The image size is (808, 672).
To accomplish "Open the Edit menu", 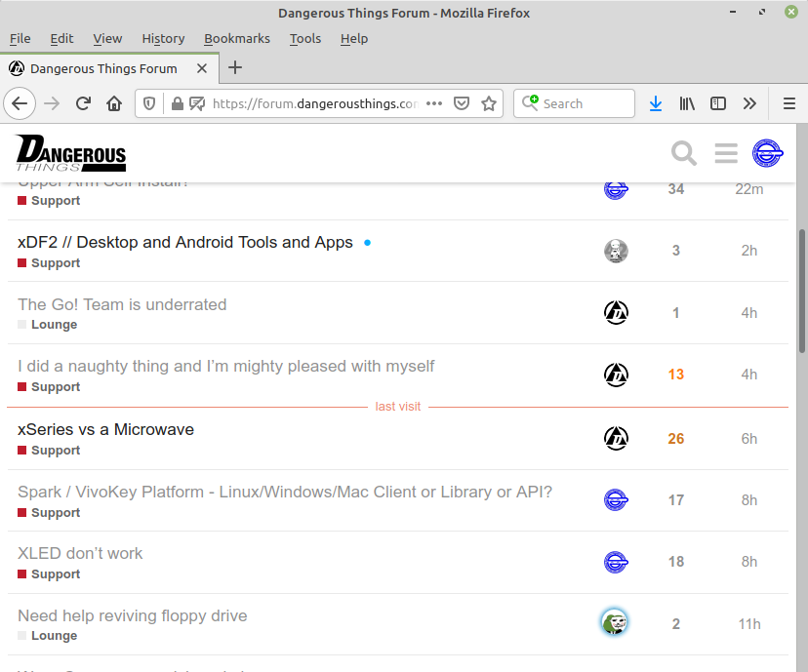I will click(x=61, y=39).
